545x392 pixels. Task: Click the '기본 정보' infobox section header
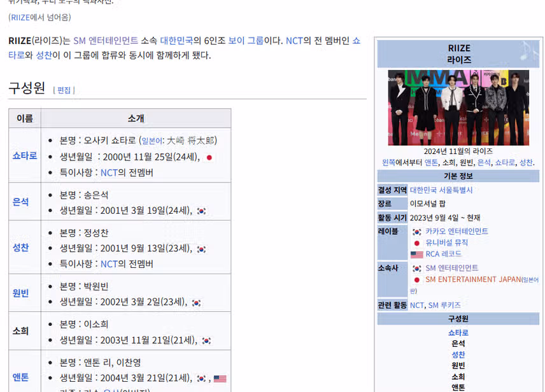[458, 176]
